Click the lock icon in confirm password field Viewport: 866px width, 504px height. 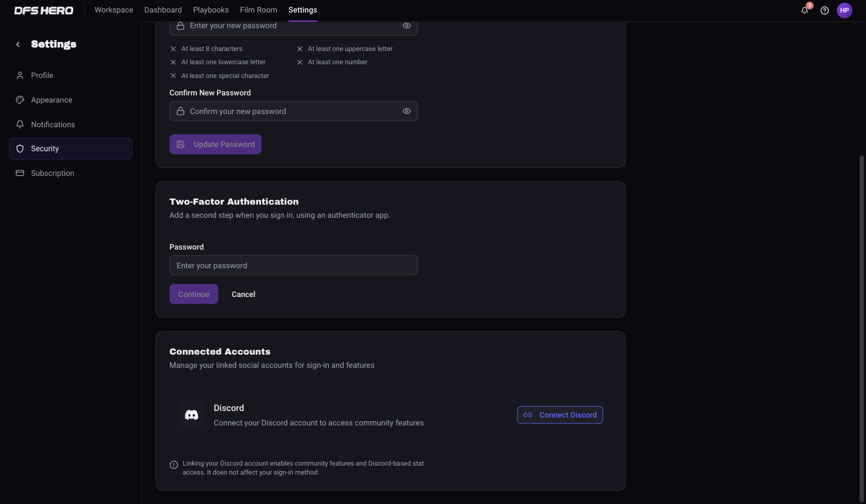point(180,111)
